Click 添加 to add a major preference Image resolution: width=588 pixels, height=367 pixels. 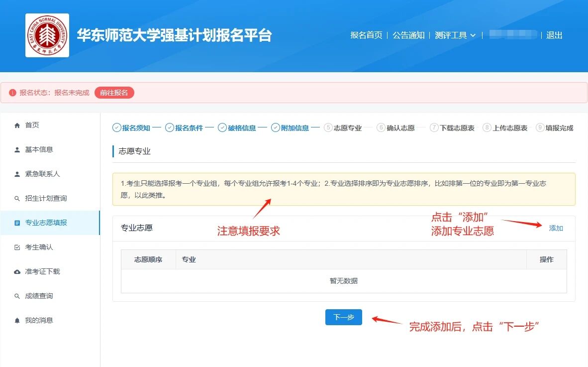click(556, 228)
